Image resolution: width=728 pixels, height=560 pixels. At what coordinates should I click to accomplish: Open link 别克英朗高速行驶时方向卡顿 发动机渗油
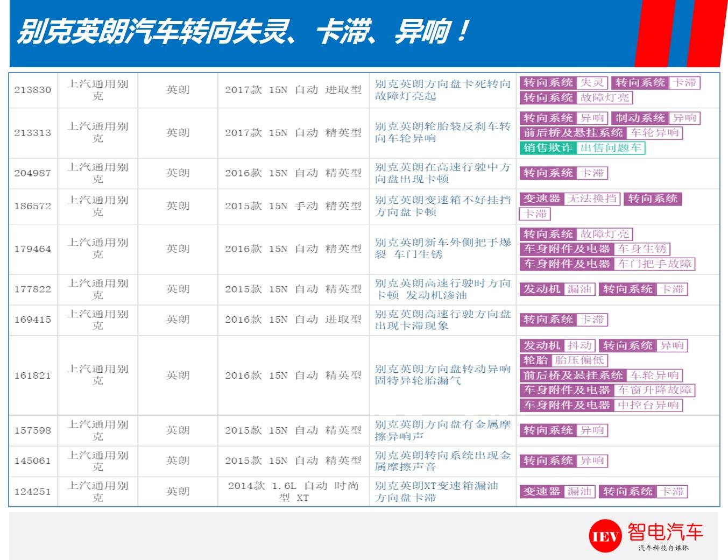[x=442, y=289]
